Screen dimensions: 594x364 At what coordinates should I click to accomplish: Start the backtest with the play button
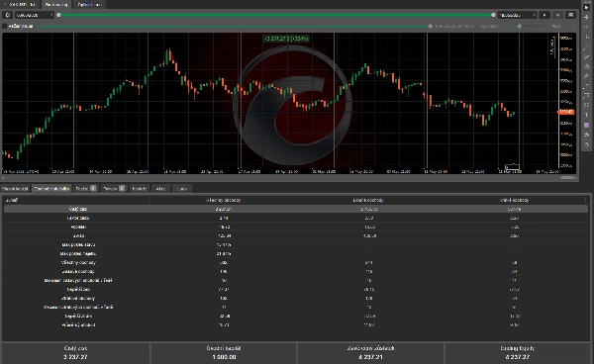(x=544, y=15)
